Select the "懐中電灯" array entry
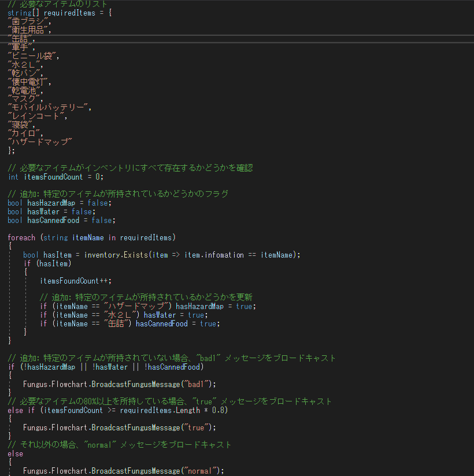This screenshot has height=476, width=474. (29, 82)
